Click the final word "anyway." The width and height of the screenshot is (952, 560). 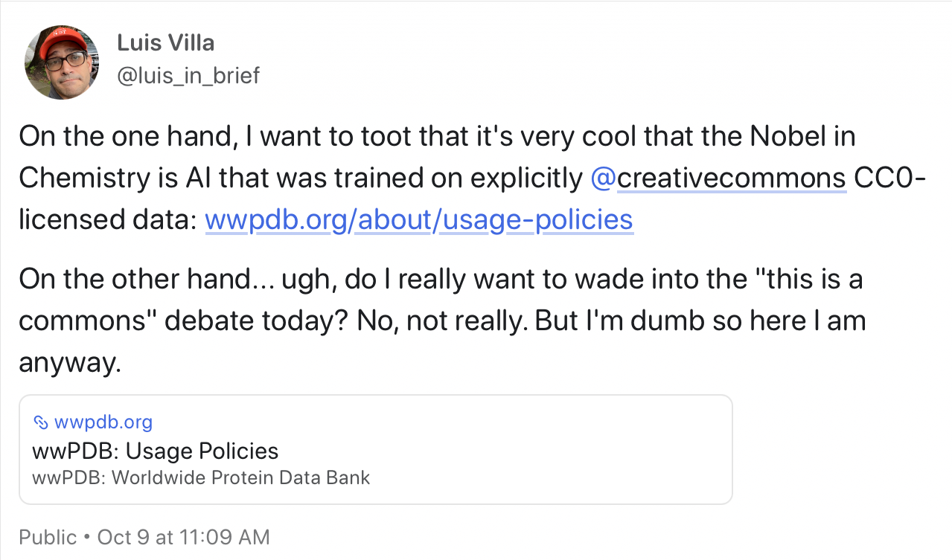tap(69, 363)
